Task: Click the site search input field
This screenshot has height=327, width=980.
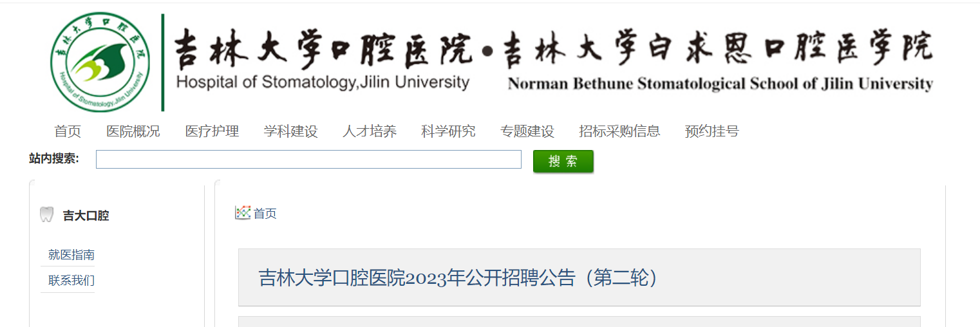Action: (x=308, y=160)
